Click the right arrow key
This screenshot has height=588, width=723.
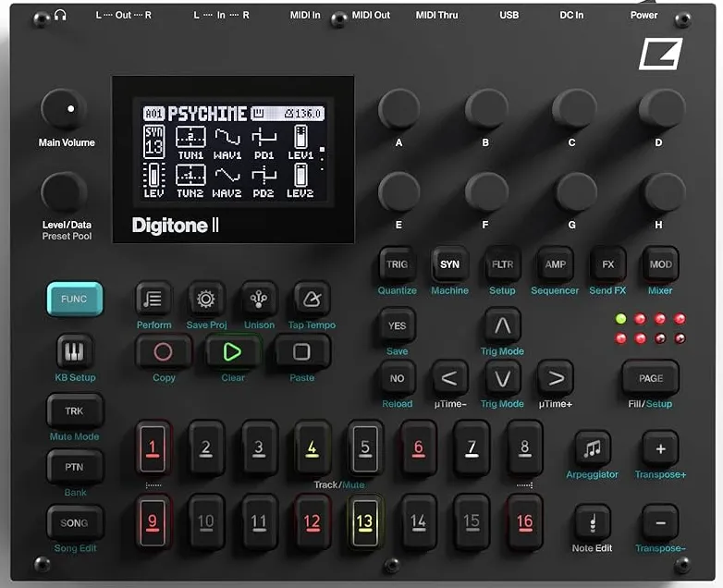(555, 378)
